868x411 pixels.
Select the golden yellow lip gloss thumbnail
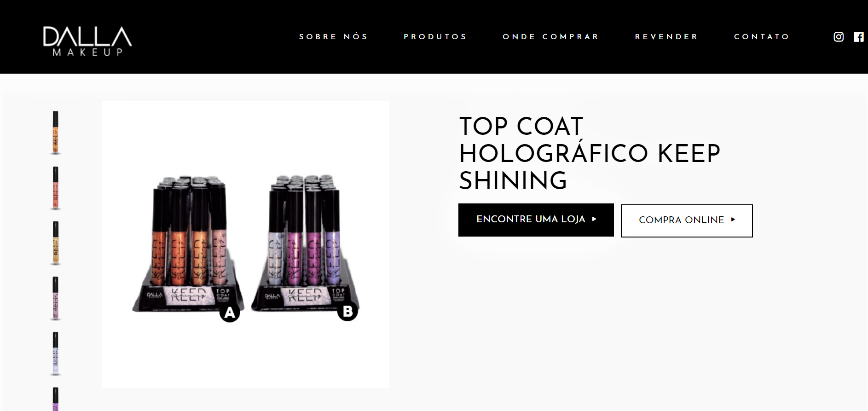coord(55,243)
